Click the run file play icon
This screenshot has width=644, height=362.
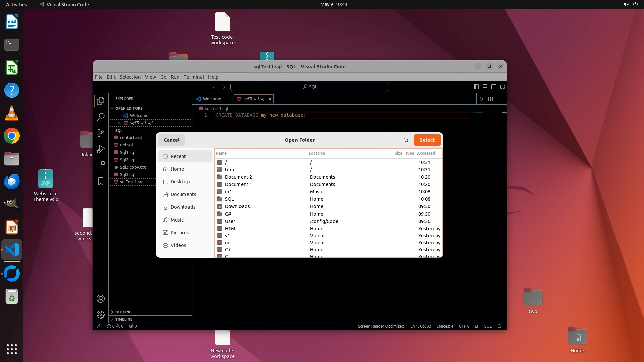coord(481,99)
